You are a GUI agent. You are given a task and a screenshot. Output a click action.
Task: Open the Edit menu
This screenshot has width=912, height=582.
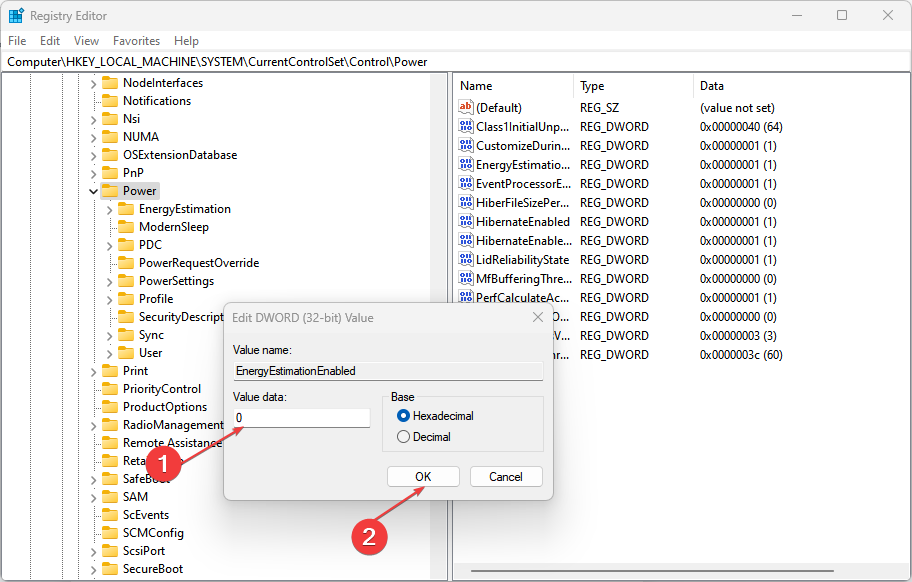click(50, 41)
